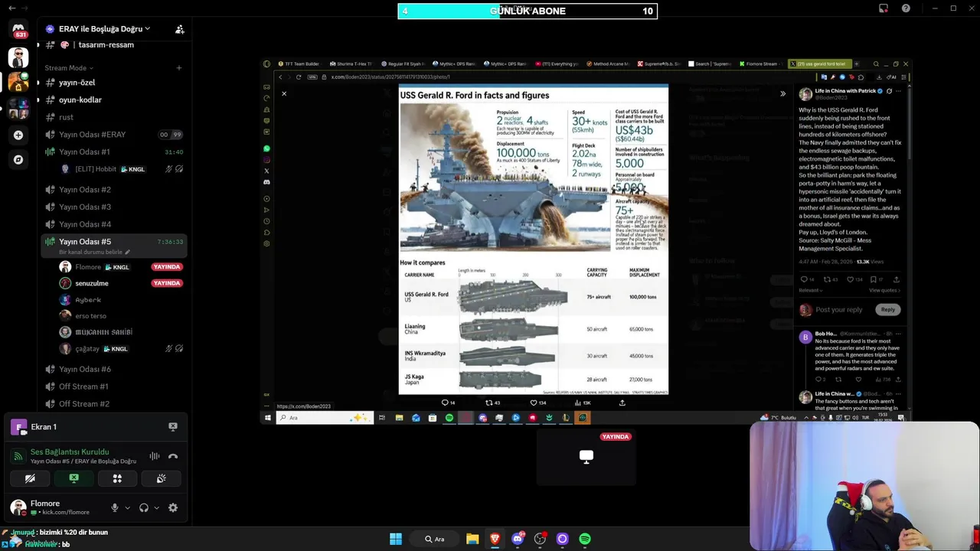Image resolution: width=980 pixels, height=551 pixels.
Task: Click the Günlük Abone progress bar
Action: coord(528,11)
